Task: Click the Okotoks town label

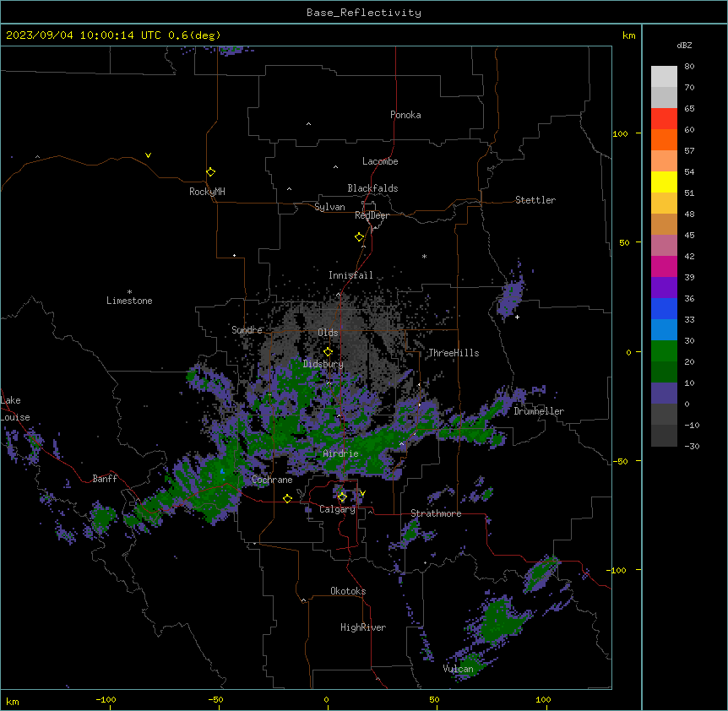Action: tap(348, 591)
